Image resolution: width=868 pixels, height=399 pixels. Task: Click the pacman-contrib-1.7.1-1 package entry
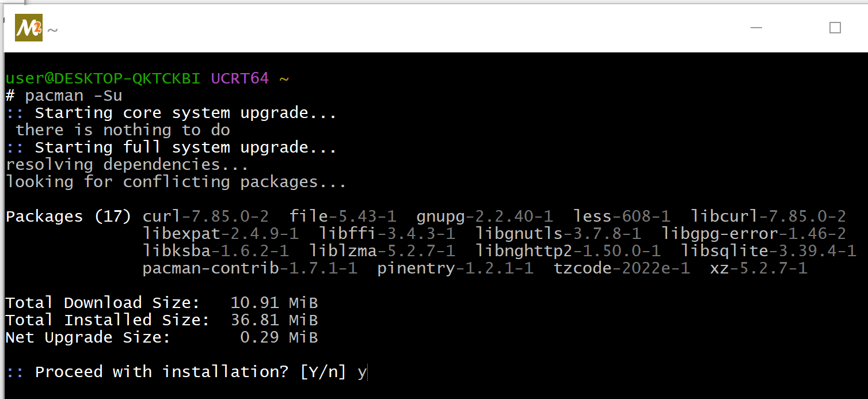(250, 268)
